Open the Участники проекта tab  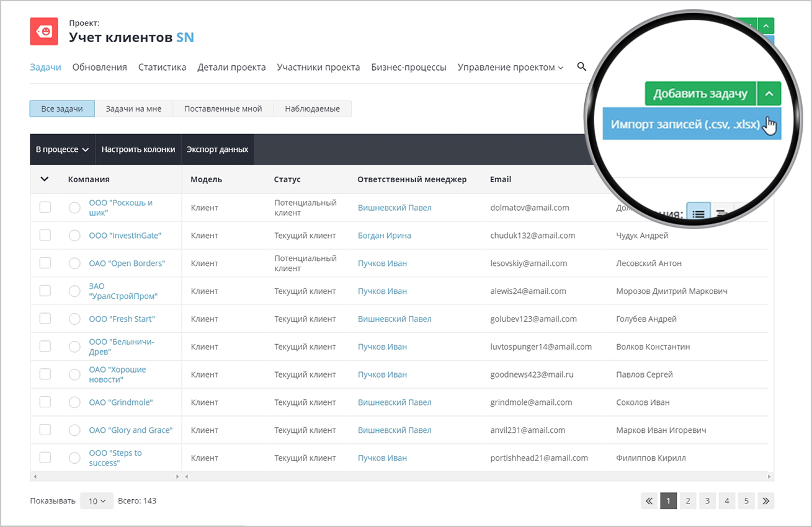[x=319, y=67]
